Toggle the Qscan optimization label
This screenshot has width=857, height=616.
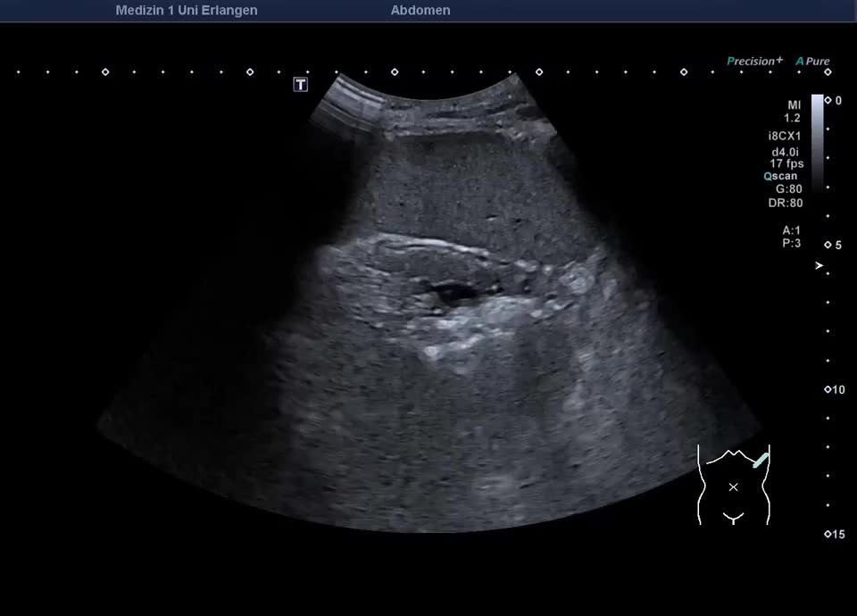tap(779, 176)
